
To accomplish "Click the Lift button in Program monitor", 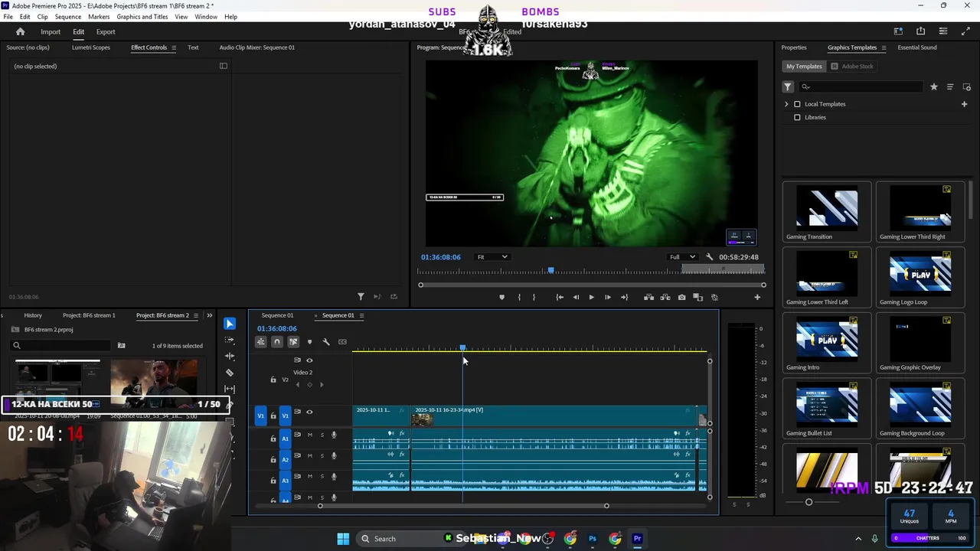I will point(649,297).
